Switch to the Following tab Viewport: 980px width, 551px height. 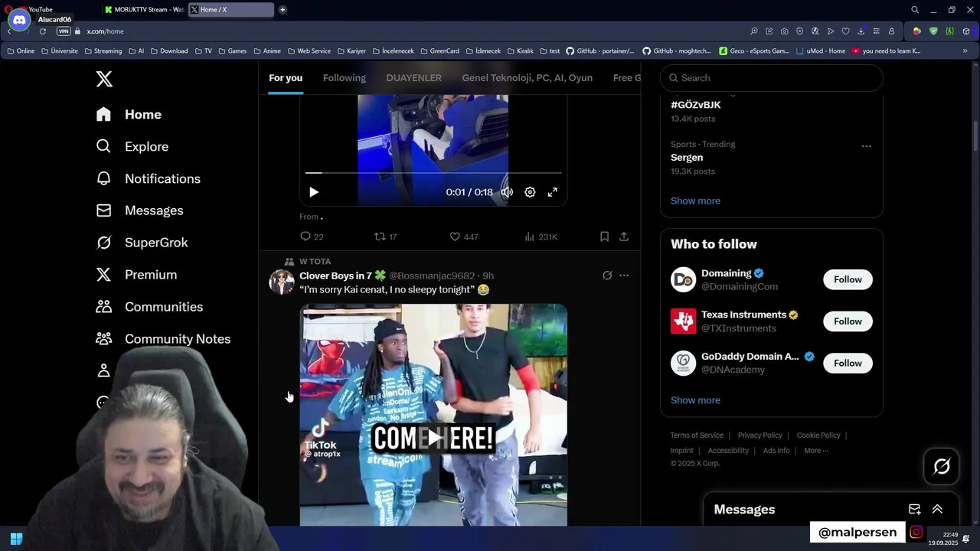(x=345, y=78)
